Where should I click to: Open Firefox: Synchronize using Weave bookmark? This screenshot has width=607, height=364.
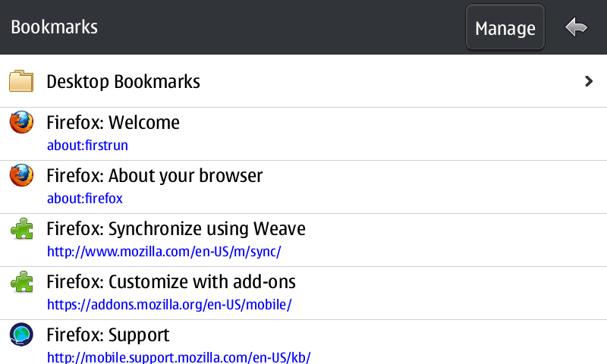tap(176, 228)
